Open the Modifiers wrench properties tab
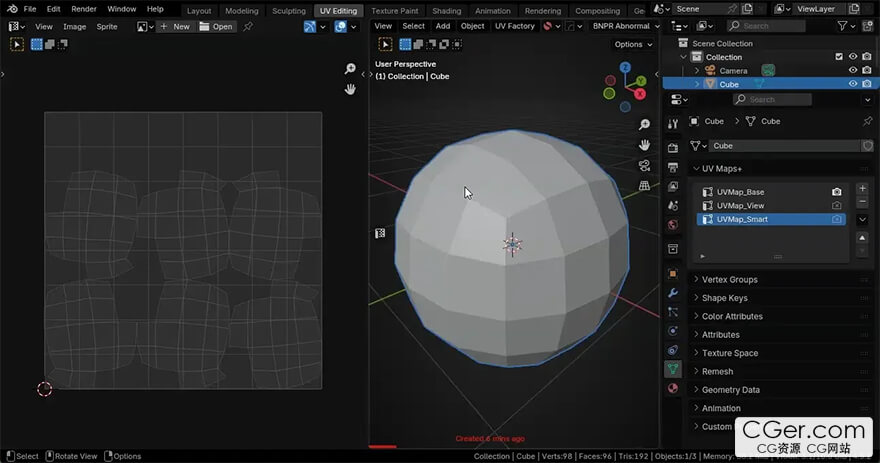Viewport: 880px width, 463px height. click(673, 293)
